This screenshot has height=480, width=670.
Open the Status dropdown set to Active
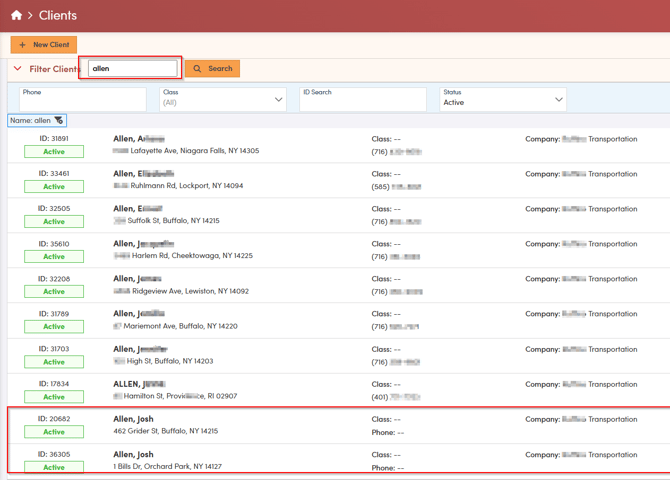click(502, 99)
